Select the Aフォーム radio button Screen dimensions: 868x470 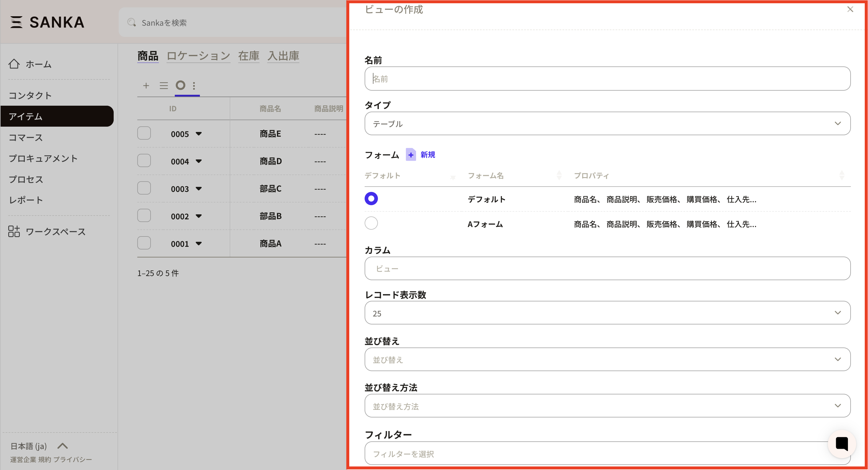pyautogui.click(x=371, y=223)
